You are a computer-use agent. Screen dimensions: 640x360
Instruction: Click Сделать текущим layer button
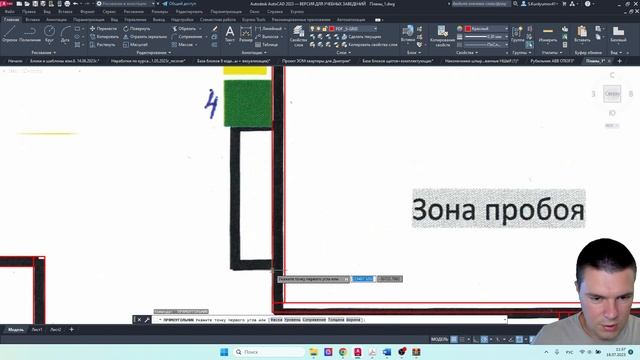click(361, 37)
